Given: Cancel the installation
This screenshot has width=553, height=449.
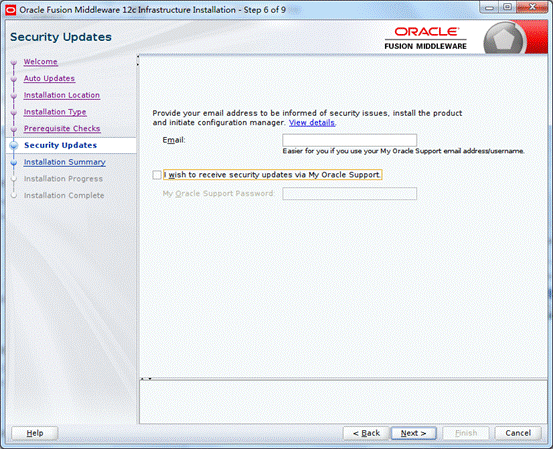Looking at the screenshot, I should click(x=518, y=433).
